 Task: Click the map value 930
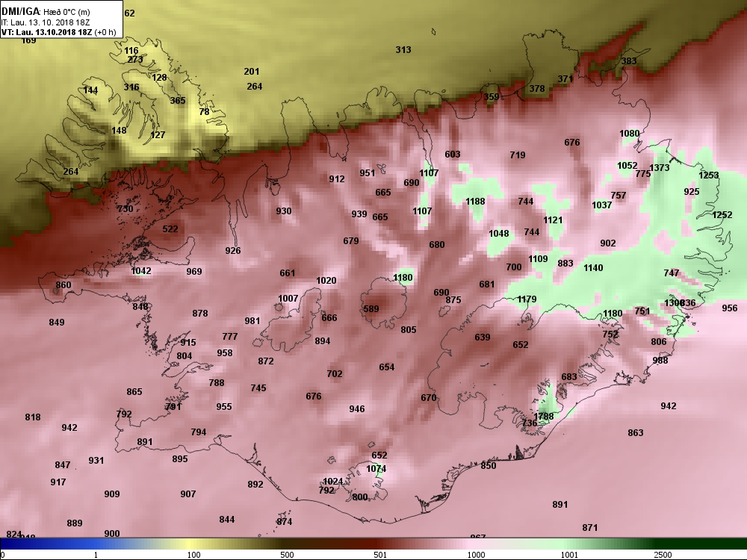(x=283, y=211)
